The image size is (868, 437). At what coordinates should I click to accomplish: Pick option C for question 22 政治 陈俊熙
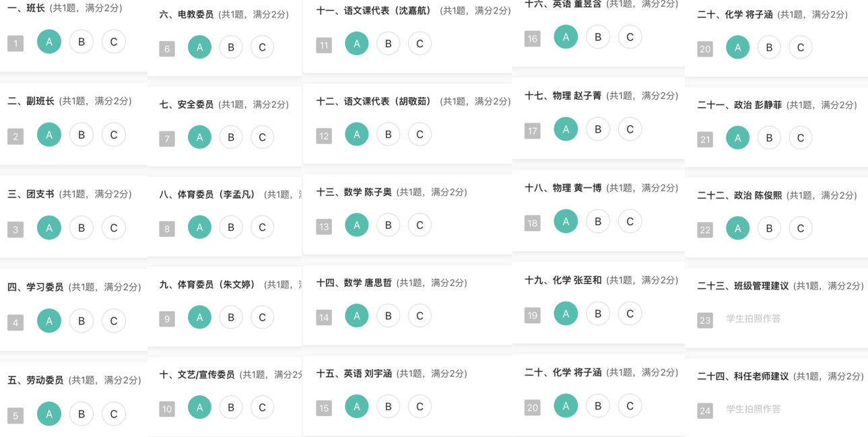coord(801,228)
